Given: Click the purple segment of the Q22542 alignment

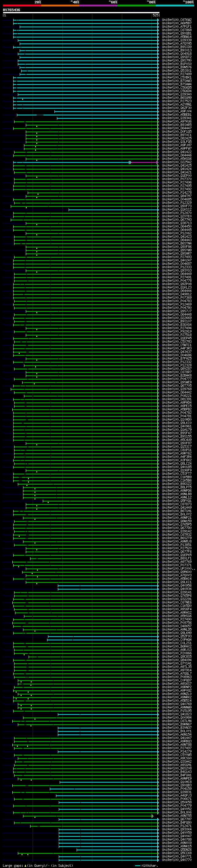Looking at the screenshot, I should pos(144,162).
